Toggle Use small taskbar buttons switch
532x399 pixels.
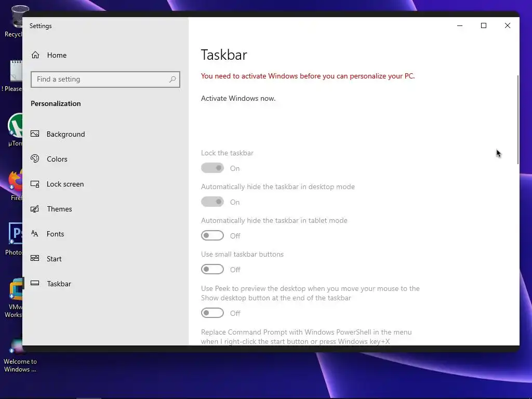point(212,270)
